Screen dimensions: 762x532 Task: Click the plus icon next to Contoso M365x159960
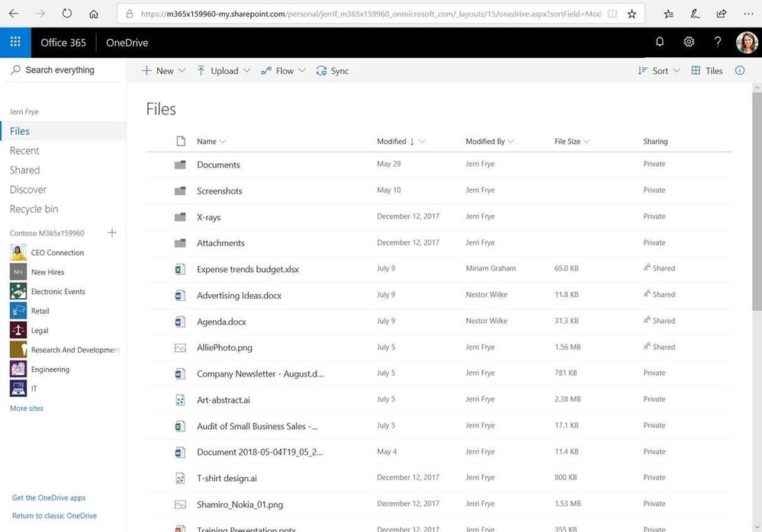click(111, 232)
